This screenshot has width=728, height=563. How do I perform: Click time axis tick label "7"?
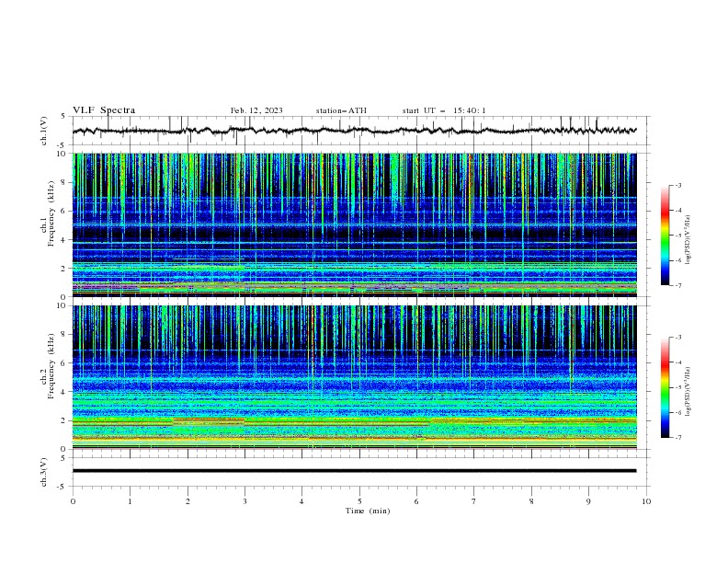(x=474, y=501)
